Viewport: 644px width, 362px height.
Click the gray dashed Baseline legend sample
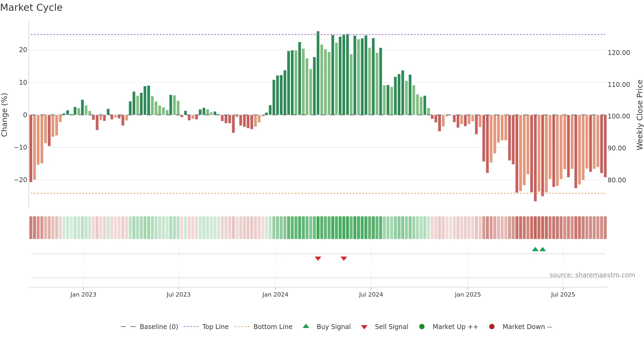pyautogui.click(x=128, y=327)
